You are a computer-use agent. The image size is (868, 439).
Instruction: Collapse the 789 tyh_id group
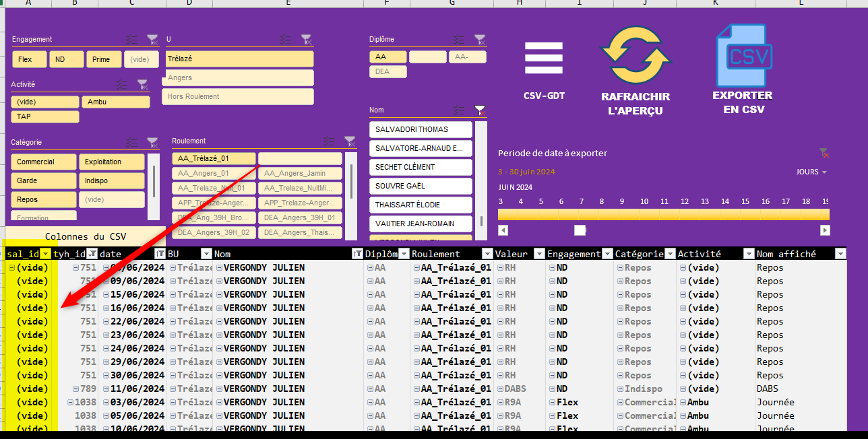[x=76, y=389]
